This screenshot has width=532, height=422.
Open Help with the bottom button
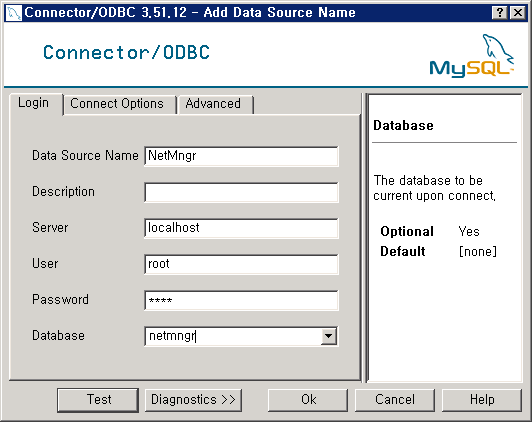[x=481, y=400]
